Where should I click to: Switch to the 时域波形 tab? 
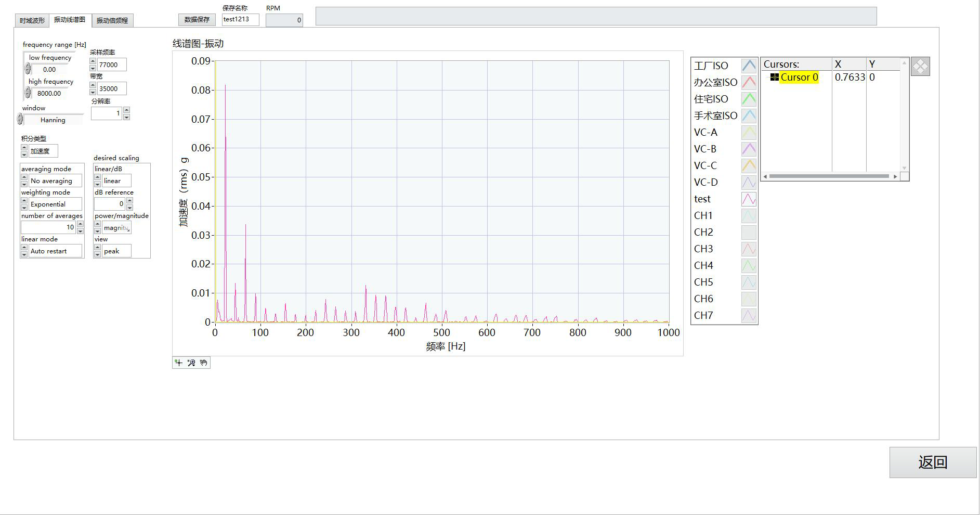[x=32, y=20]
